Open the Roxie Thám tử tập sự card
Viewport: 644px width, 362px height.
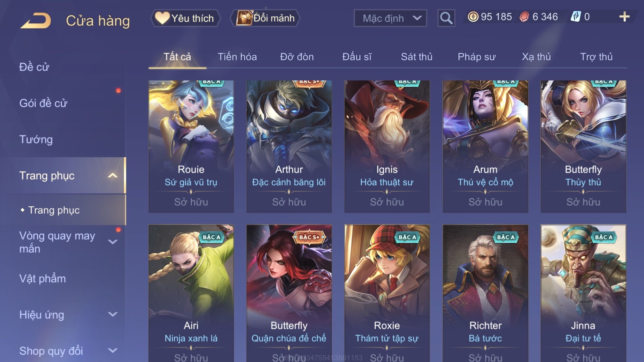pos(387,293)
